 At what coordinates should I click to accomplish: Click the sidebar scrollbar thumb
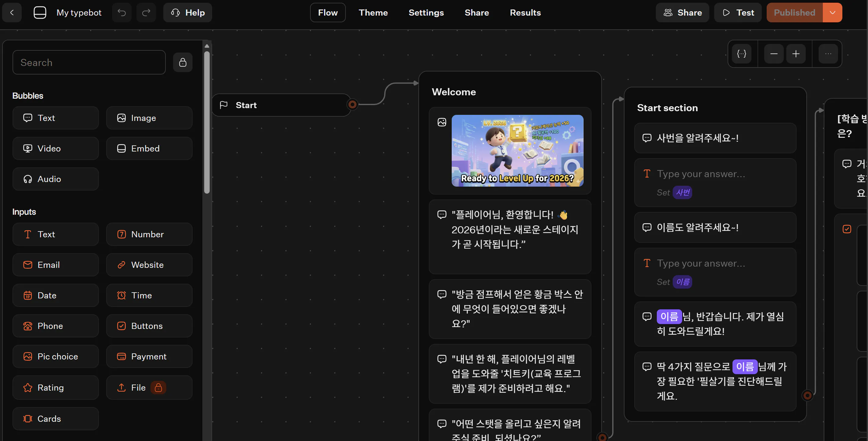pyautogui.click(x=207, y=122)
